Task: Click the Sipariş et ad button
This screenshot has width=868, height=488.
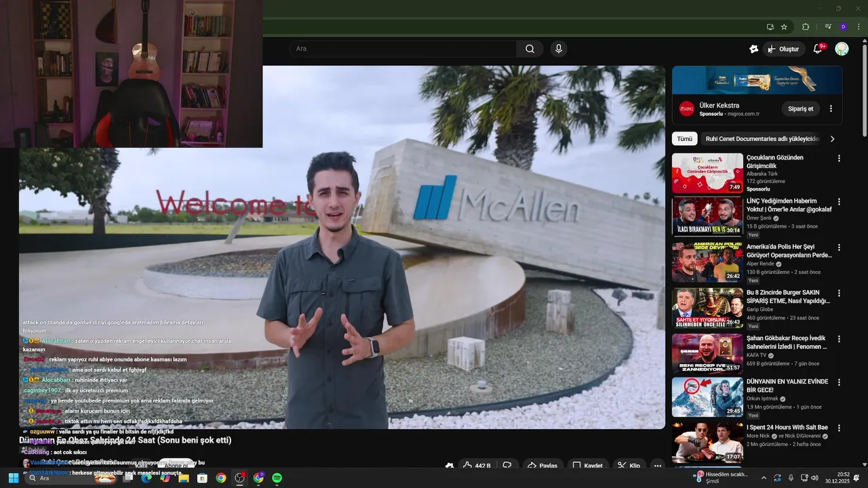Action: tap(800, 108)
